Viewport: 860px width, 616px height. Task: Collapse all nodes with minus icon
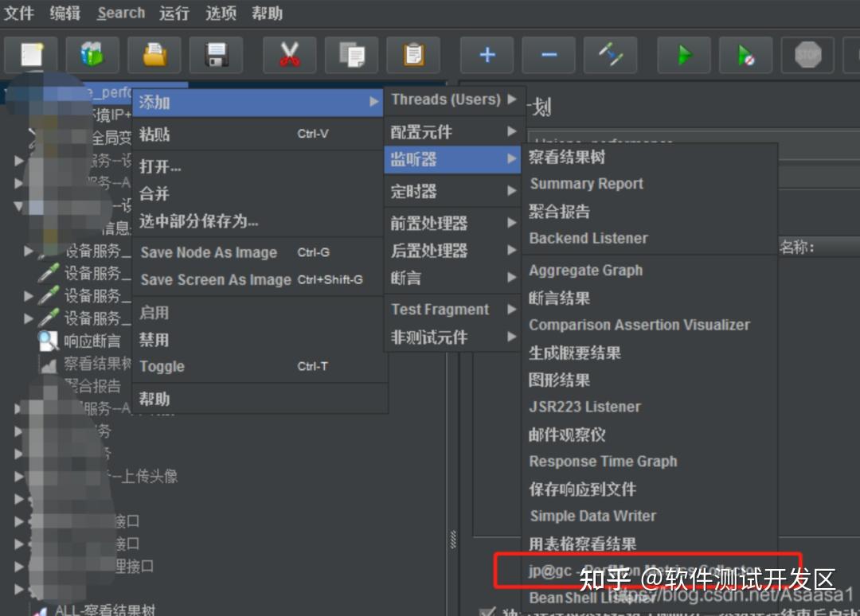549,55
